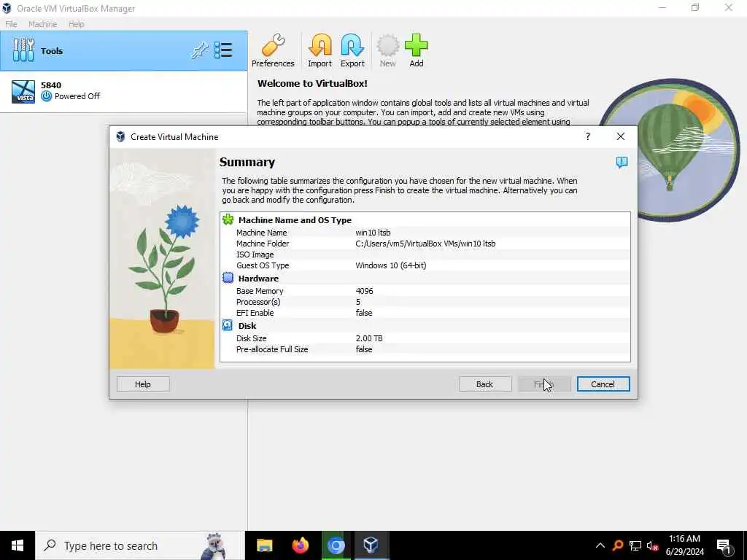This screenshot has width=747, height=560.
Task: Cancel the virtual machine wizard
Action: pos(603,384)
